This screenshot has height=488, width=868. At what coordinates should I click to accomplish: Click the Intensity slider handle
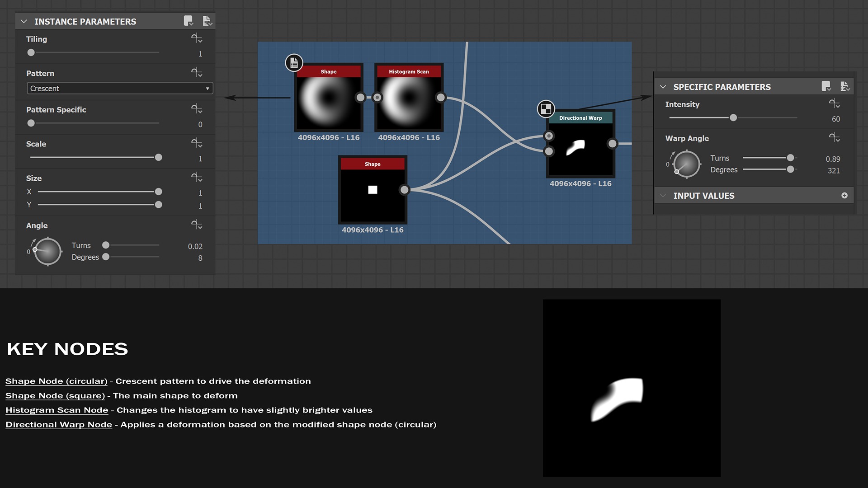click(733, 117)
